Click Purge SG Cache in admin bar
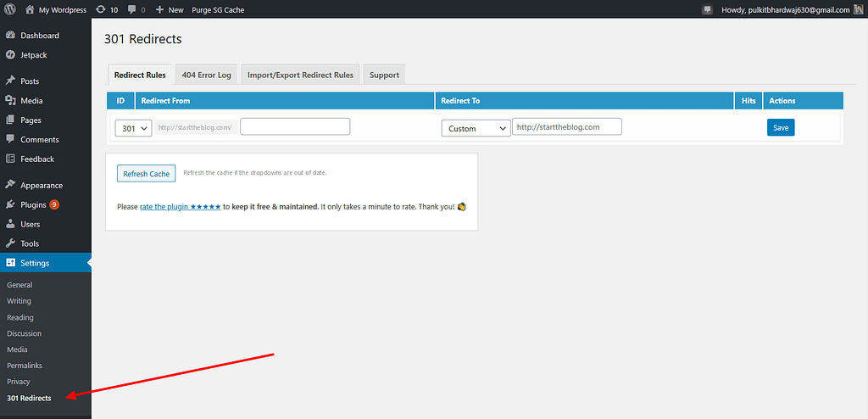This screenshot has height=419, width=868. [218, 10]
